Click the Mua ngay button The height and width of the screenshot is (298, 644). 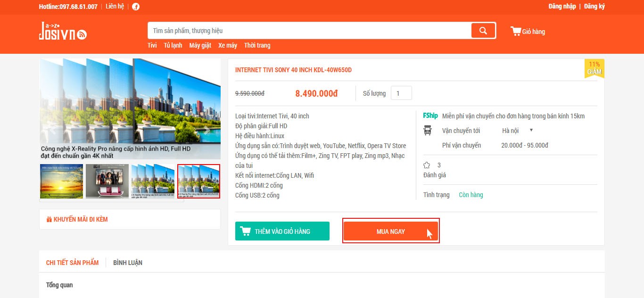pos(391,231)
